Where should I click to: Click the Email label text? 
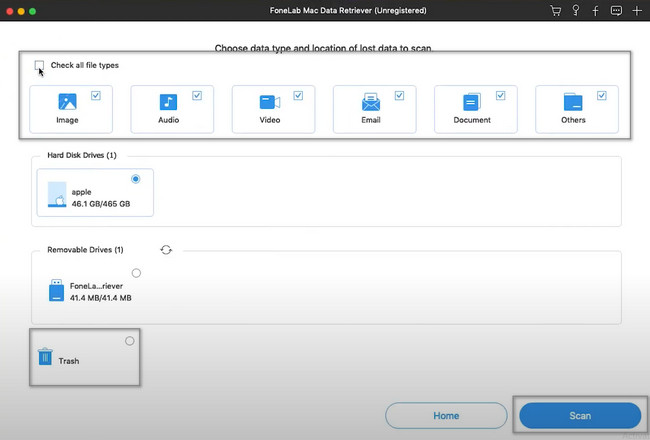371,120
